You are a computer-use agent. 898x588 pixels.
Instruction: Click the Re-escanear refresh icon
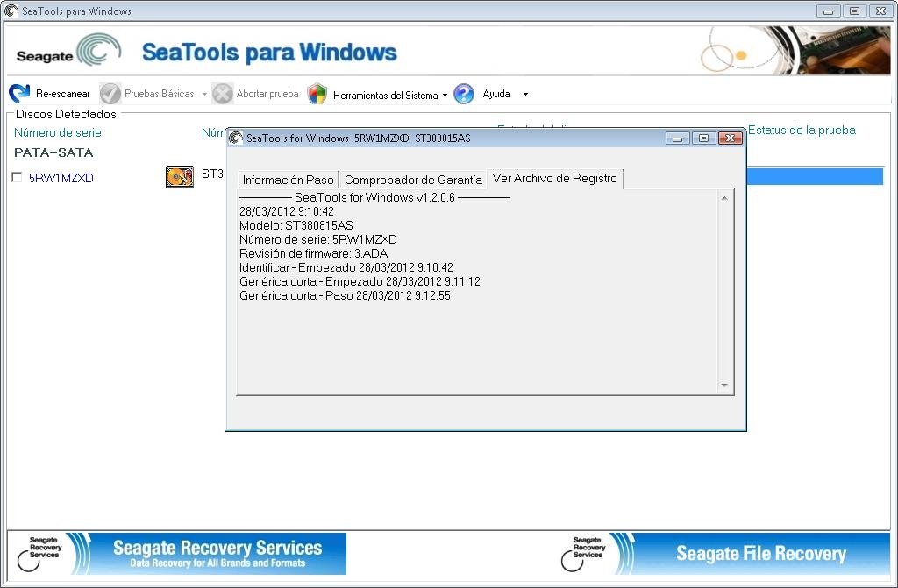tap(19, 93)
